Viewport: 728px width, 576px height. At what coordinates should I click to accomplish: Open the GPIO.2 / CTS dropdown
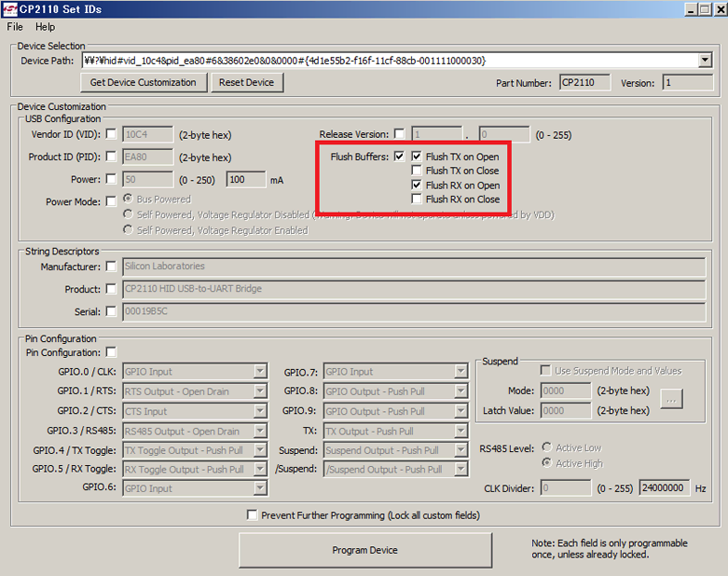pyautogui.click(x=259, y=411)
